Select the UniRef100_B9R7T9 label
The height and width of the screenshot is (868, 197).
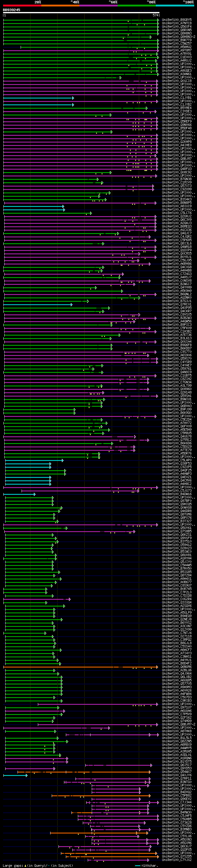(x=177, y=40)
